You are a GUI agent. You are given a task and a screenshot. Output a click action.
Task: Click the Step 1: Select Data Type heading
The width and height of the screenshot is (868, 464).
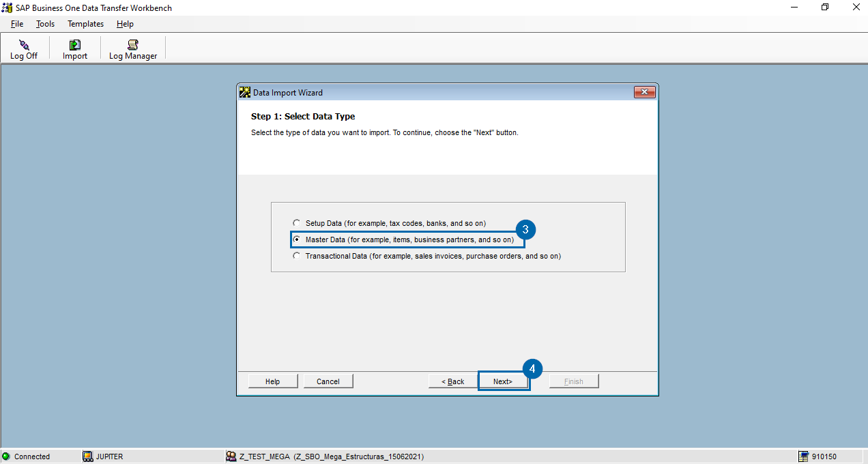pyautogui.click(x=303, y=117)
